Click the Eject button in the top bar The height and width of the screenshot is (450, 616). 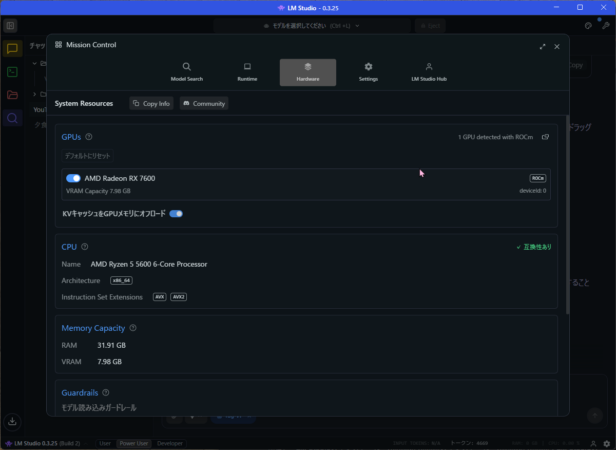430,26
